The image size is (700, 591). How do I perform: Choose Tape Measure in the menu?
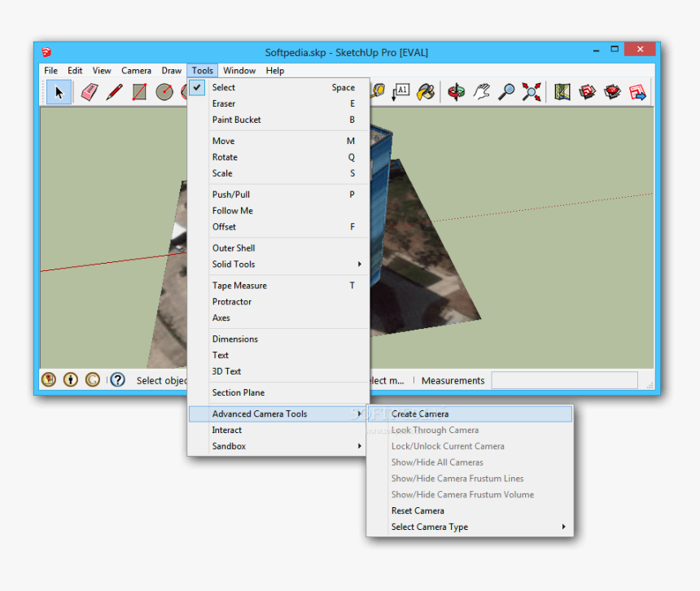(x=278, y=286)
